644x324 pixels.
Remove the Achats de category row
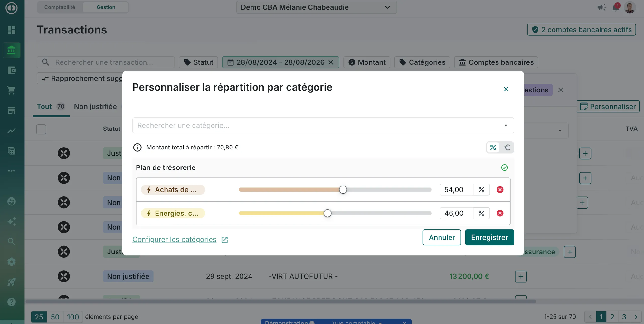point(500,190)
